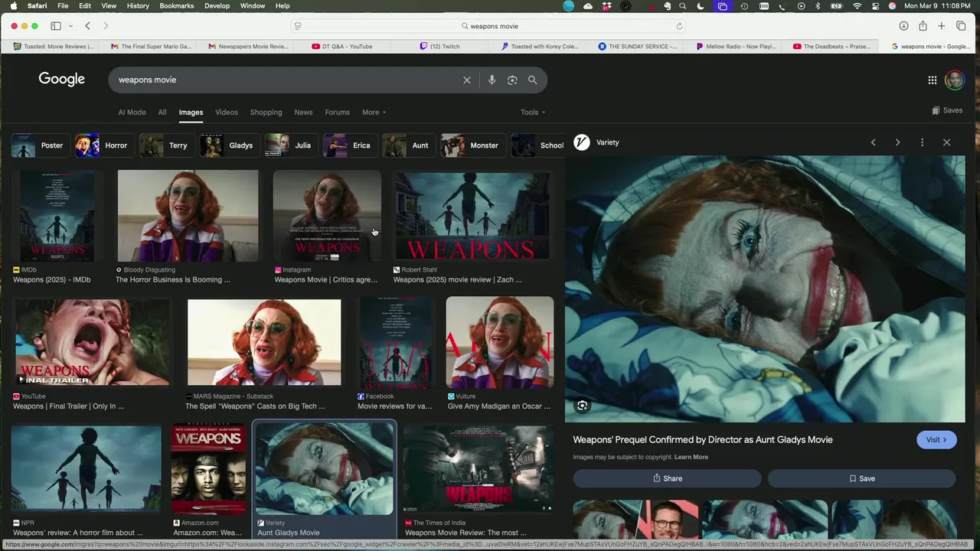Screen dimensions: 980x551
Task: Search this image with the Lens overlay icon
Action: pyautogui.click(x=583, y=406)
